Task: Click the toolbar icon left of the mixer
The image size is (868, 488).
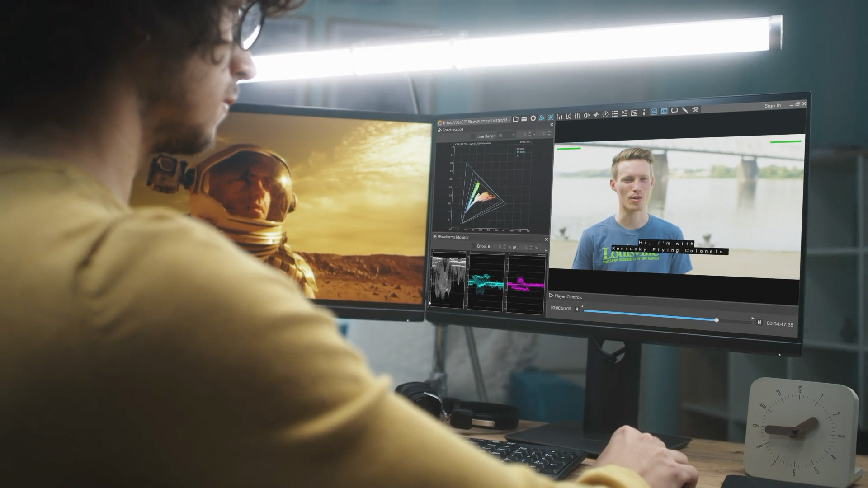Action: pos(568,116)
